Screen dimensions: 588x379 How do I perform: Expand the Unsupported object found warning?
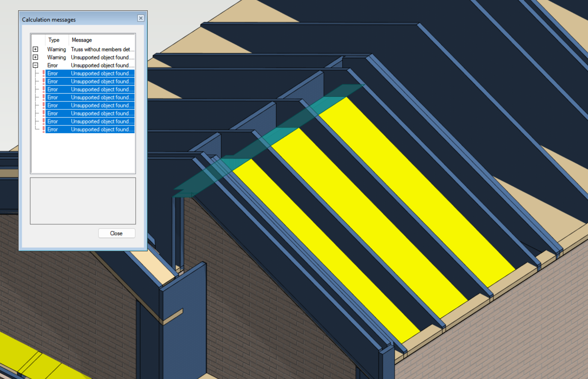coord(35,57)
